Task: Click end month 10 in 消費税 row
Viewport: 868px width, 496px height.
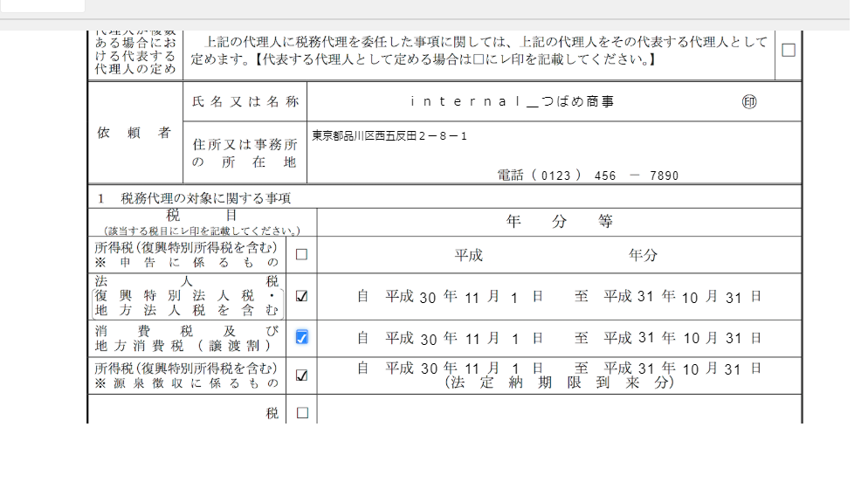Action: [692, 339]
